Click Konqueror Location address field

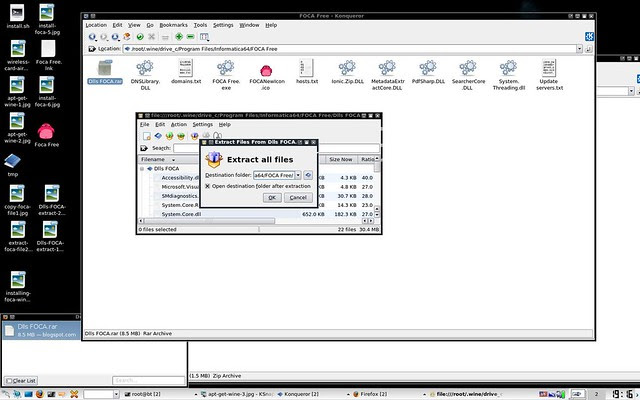click(x=350, y=49)
